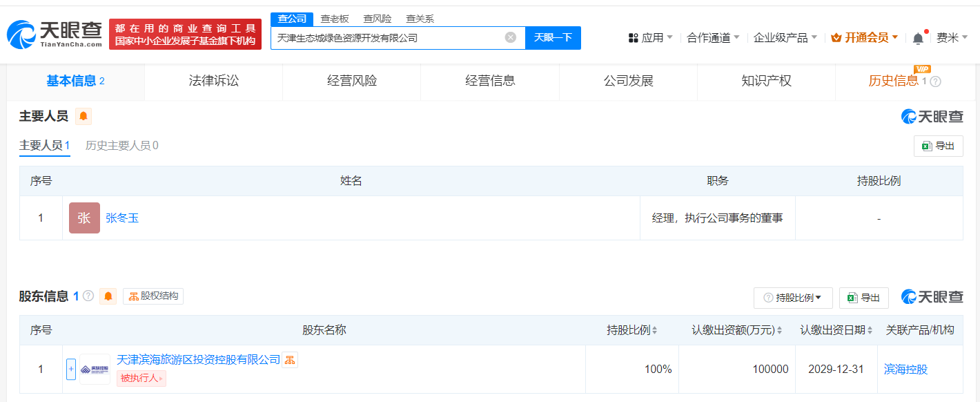The height and width of the screenshot is (402, 980).
Task: Expand the shareholder row with plus icon
Action: pyautogui.click(x=71, y=370)
